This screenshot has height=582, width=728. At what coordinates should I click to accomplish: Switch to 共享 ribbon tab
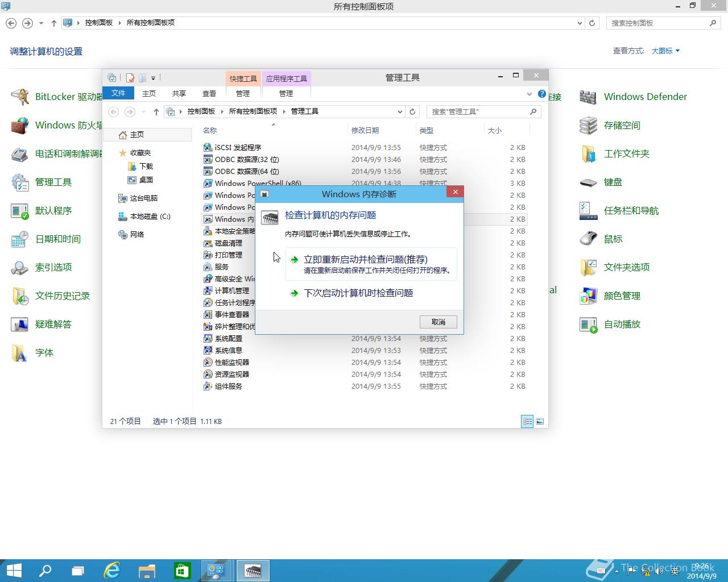click(179, 93)
